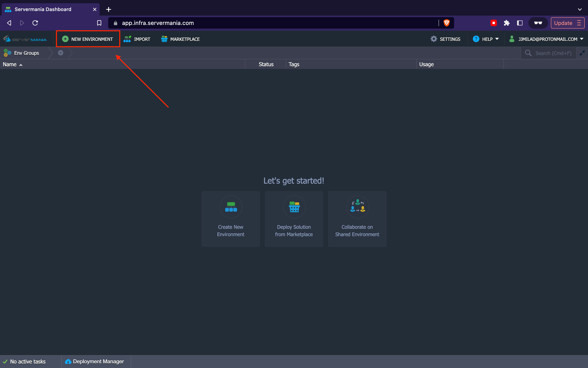Sort by the Name column header

coord(122,64)
